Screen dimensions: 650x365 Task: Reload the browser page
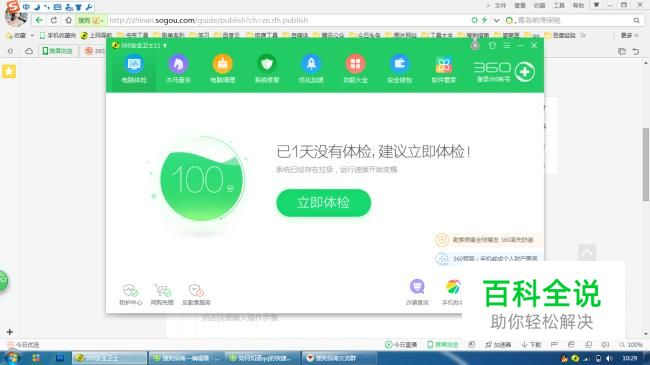[54, 20]
